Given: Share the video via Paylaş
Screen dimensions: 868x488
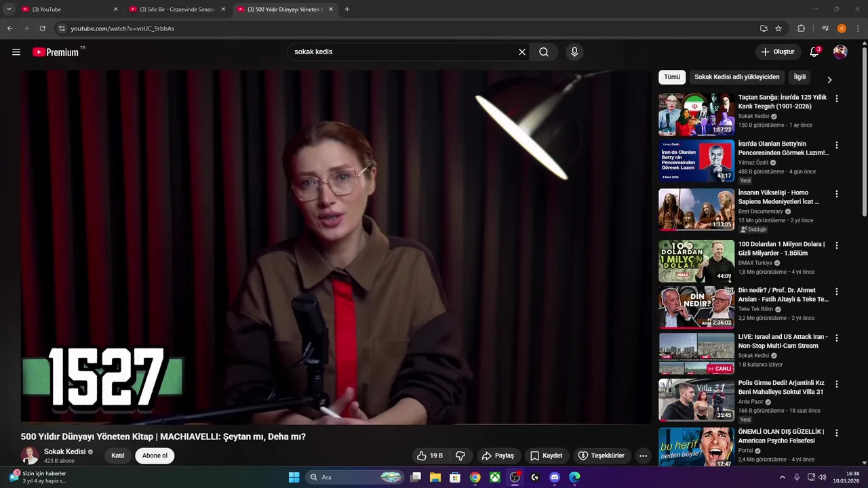Looking at the screenshot, I should [x=498, y=456].
